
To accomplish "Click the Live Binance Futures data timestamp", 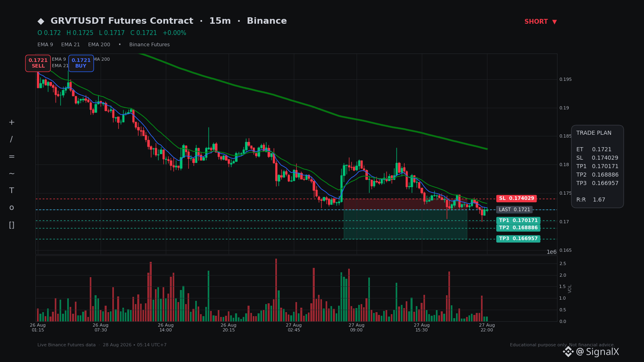I will (x=102, y=345).
